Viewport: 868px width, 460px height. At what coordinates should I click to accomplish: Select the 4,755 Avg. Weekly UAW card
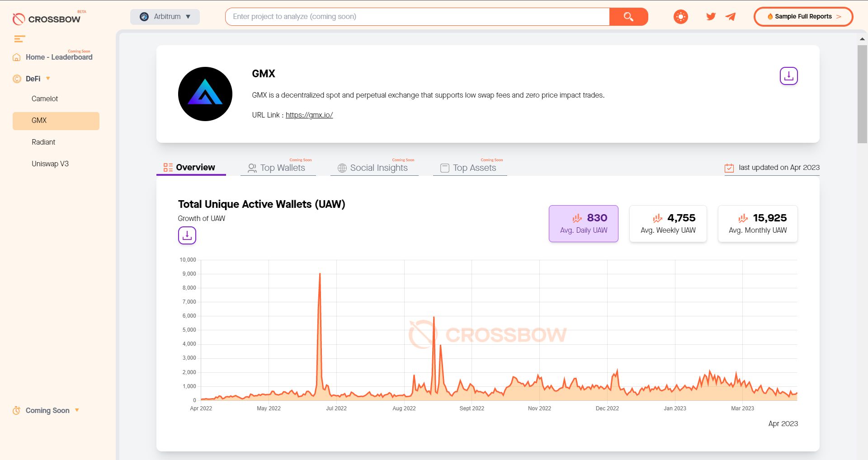coord(668,224)
